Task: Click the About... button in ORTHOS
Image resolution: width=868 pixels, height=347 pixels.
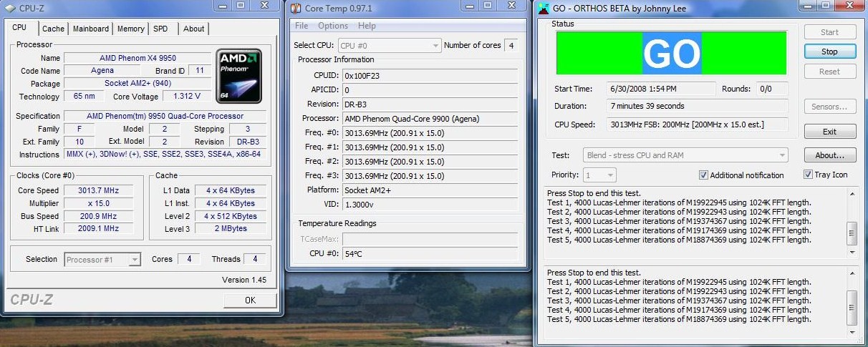Action: click(829, 155)
